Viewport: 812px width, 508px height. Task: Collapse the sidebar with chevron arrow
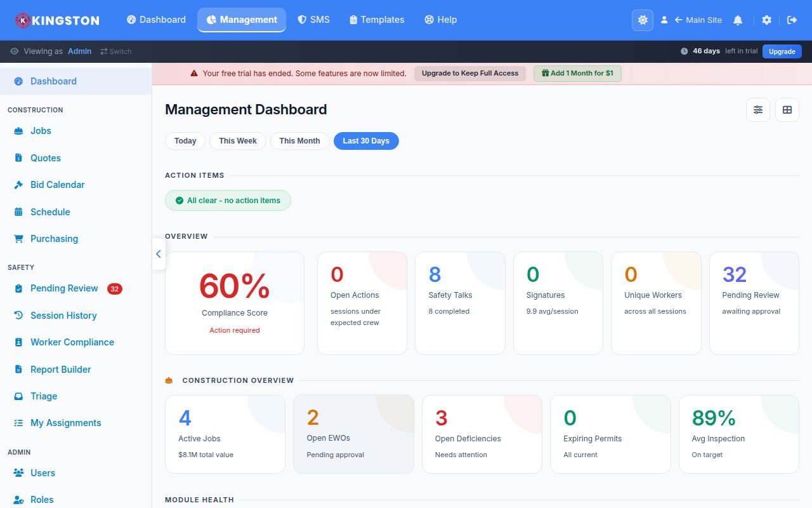pyautogui.click(x=159, y=254)
